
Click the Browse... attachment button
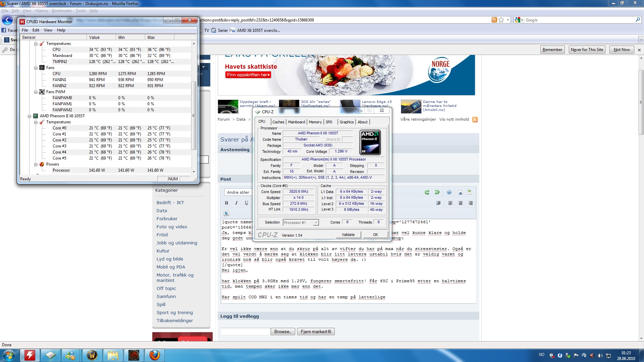pyautogui.click(x=283, y=332)
